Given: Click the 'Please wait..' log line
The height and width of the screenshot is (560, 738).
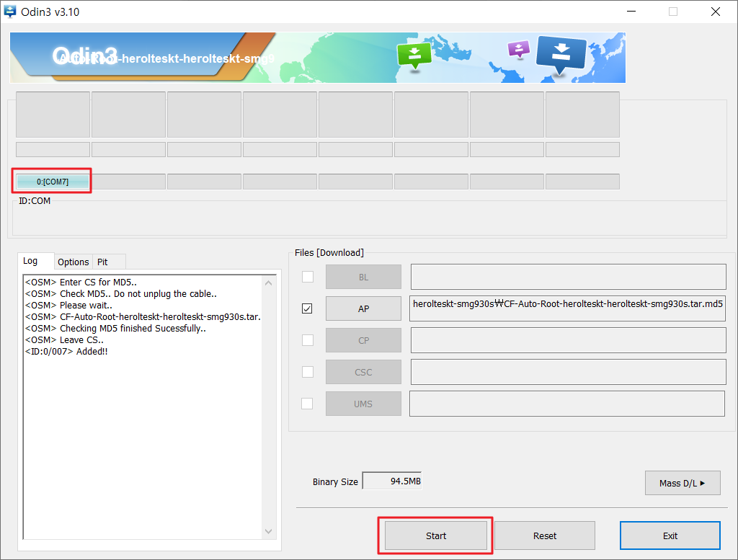Looking at the screenshot, I should pyautogui.click(x=68, y=306).
